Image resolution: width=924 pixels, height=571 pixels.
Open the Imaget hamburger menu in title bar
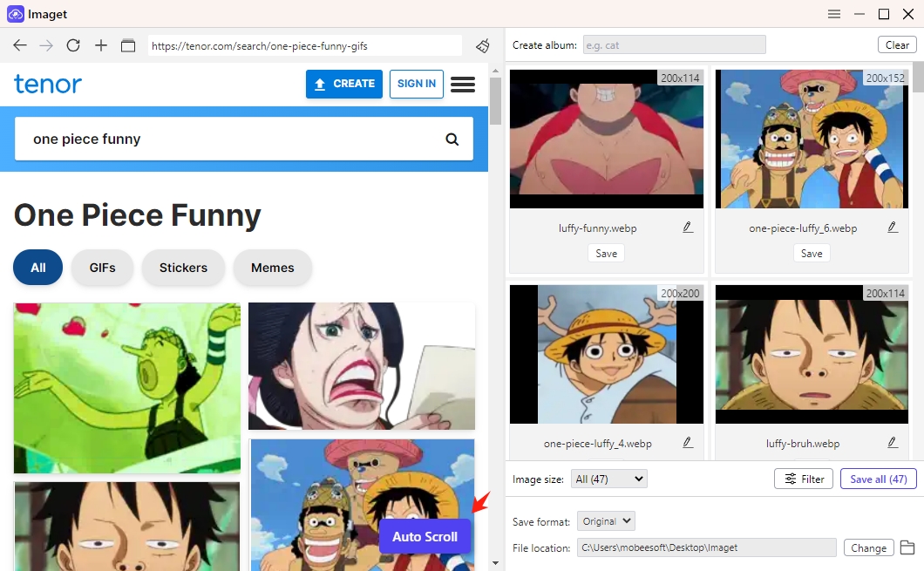pyautogui.click(x=834, y=14)
